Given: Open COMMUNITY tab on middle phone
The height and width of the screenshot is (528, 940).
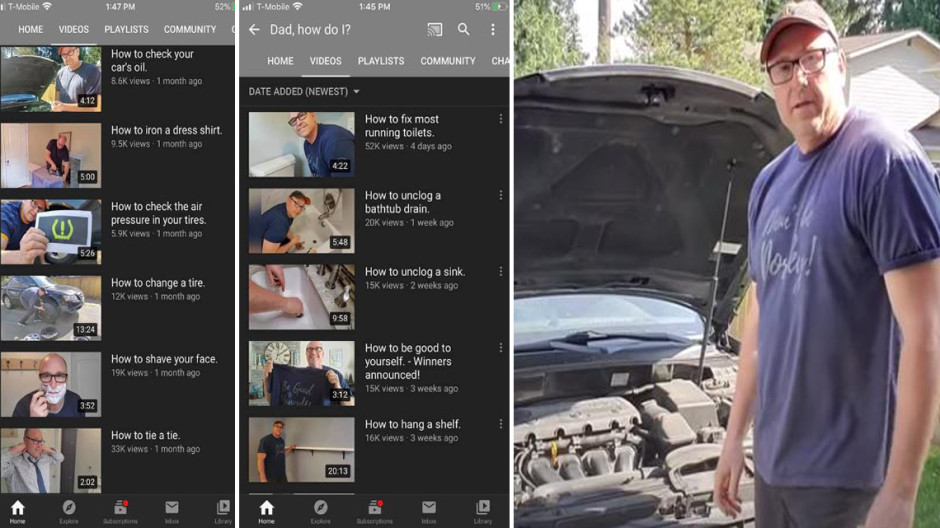Looking at the screenshot, I should point(448,61).
